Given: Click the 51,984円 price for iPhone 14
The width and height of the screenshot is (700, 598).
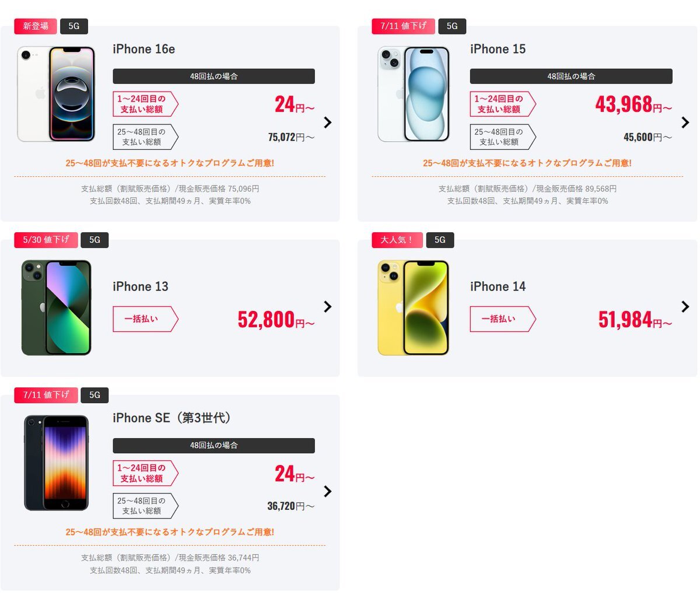Looking at the screenshot, I should [635, 319].
